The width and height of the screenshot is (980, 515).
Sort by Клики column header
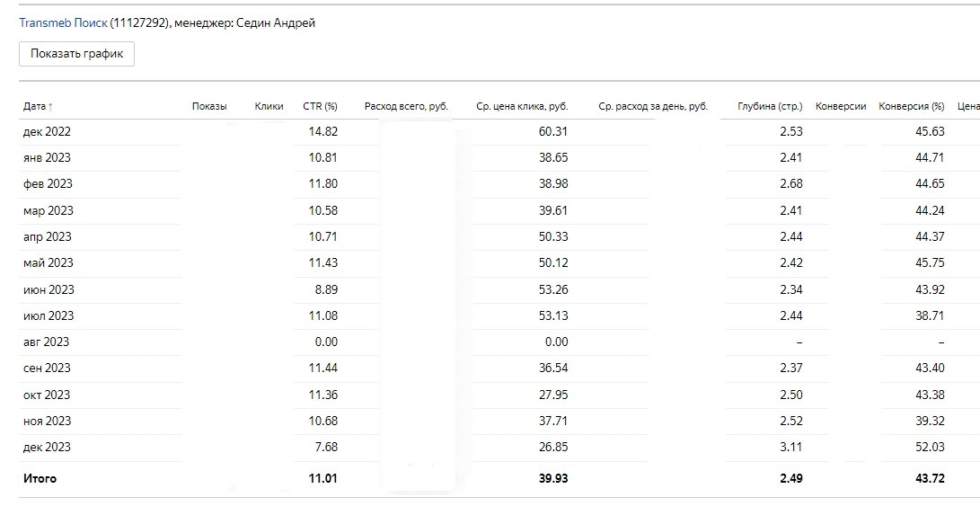(269, 107)
